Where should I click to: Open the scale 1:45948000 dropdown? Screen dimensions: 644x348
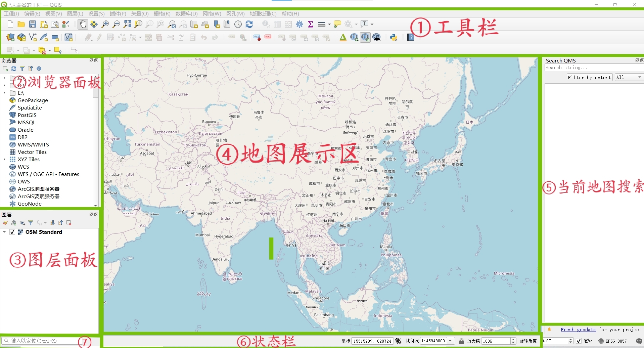point(450,341)
